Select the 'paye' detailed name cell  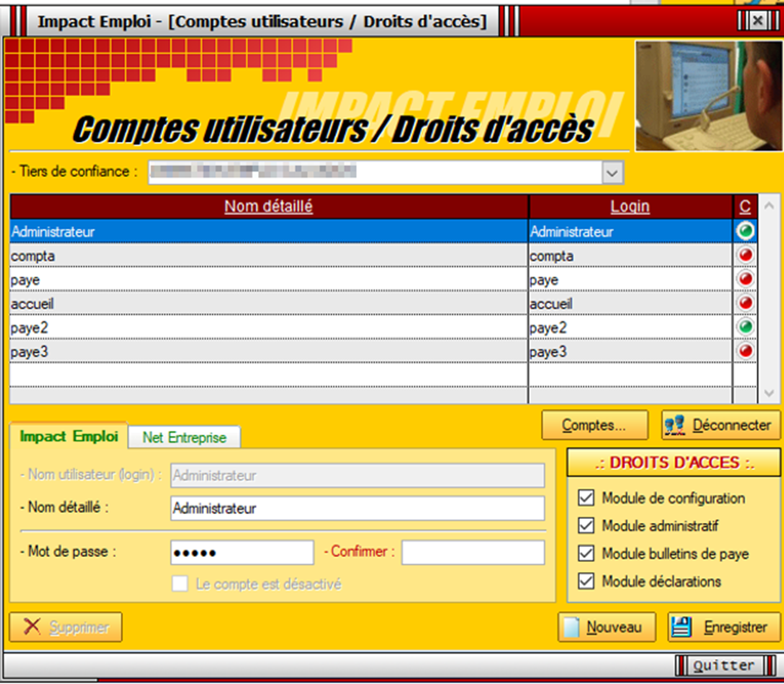click(x=269, y=280)
